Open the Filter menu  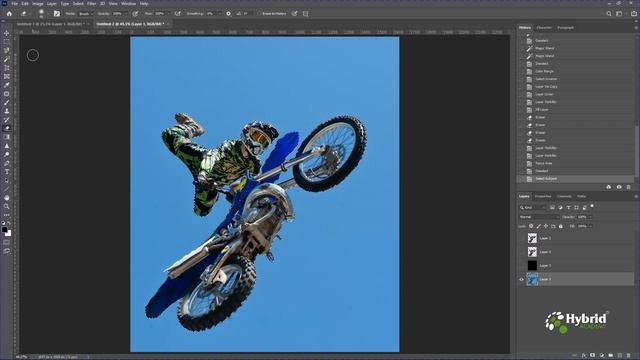coord(91,4)
